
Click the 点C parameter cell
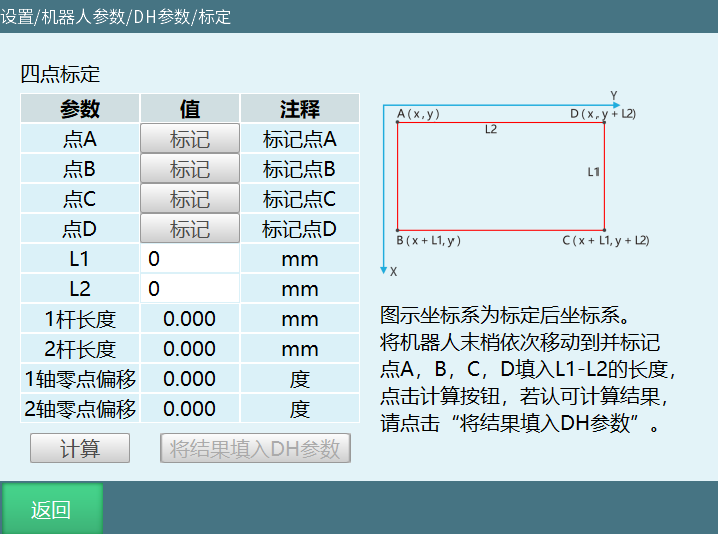(80, 198)
